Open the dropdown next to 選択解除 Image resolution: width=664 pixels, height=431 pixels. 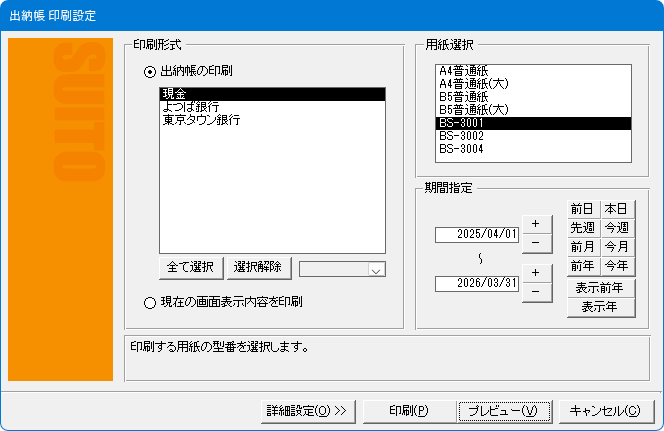pos(376,269)
